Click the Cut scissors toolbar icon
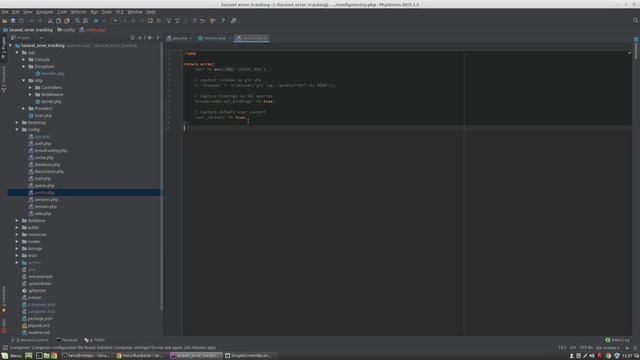 coord(50,20)
